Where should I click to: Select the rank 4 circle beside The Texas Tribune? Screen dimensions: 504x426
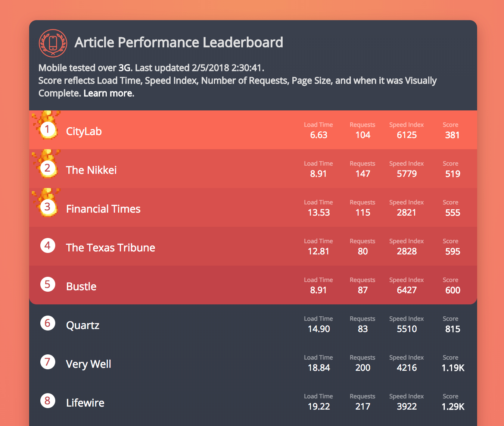pyautogui.click(x=47, y=245)
